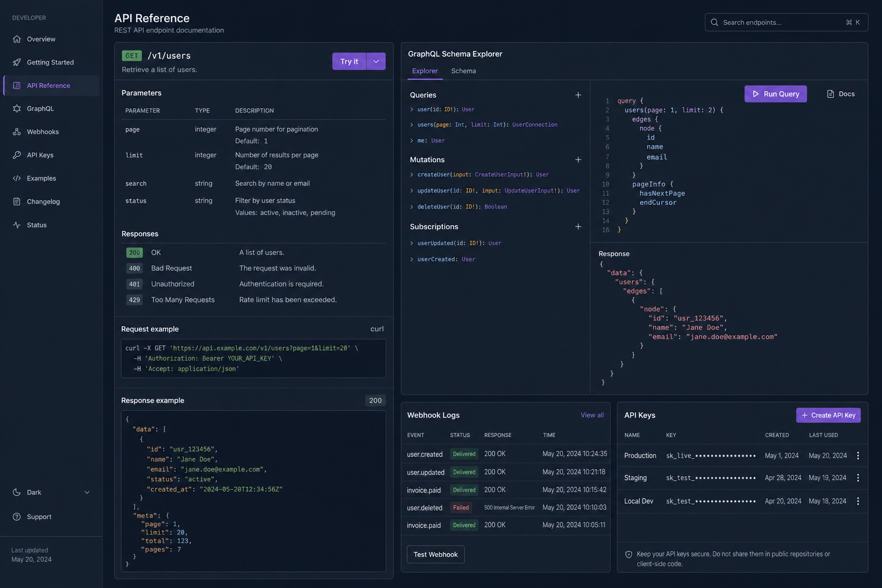Click the Dark theme moon icon

point(17,492)
